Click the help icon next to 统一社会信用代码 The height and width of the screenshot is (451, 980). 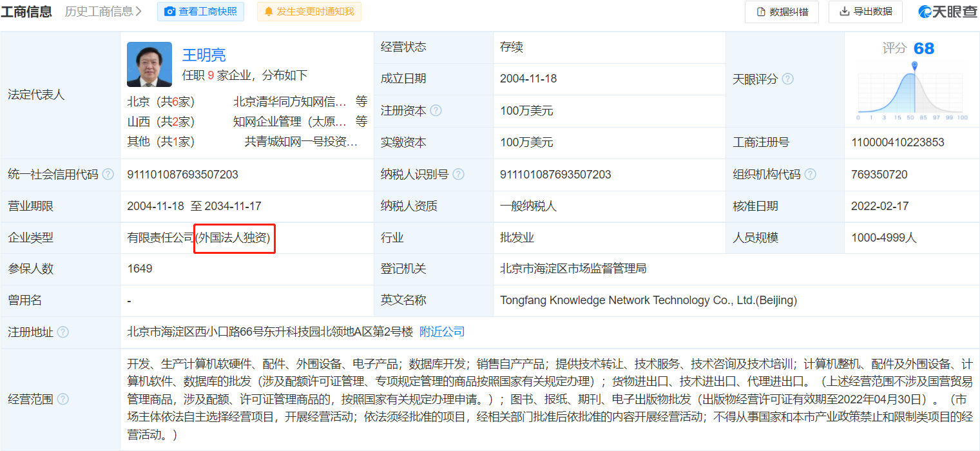108,174
